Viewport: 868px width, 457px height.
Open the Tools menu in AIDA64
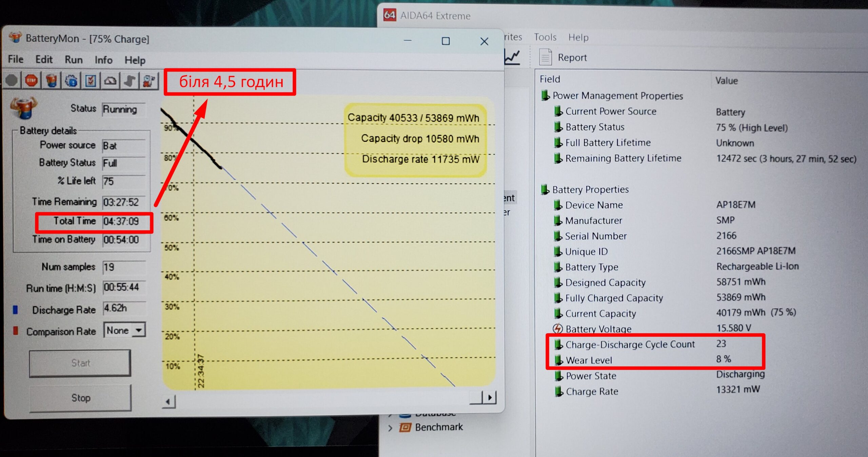tap(545, 37)
